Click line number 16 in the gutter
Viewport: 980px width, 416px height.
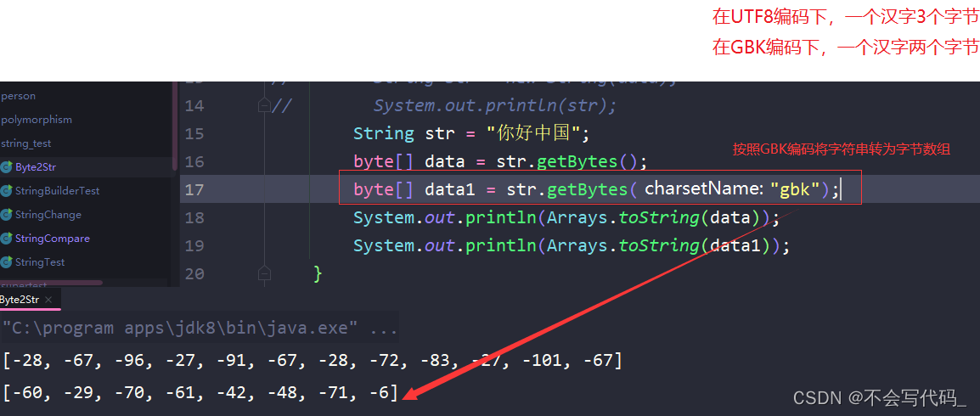(194, 162)
